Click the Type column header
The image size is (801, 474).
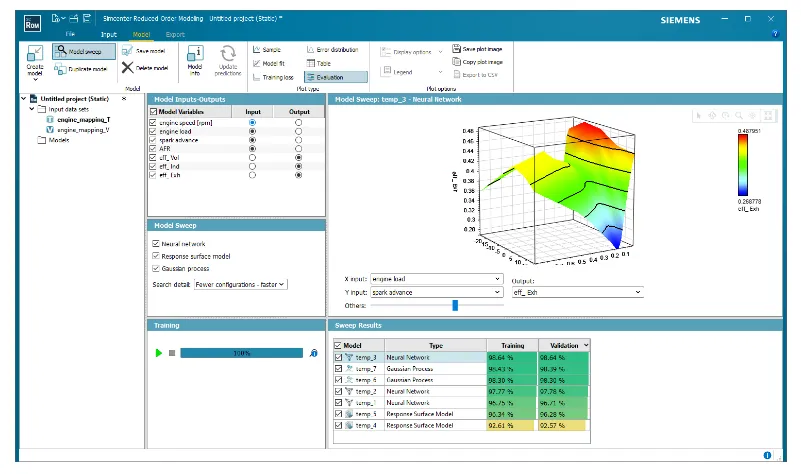pos(435,346)
